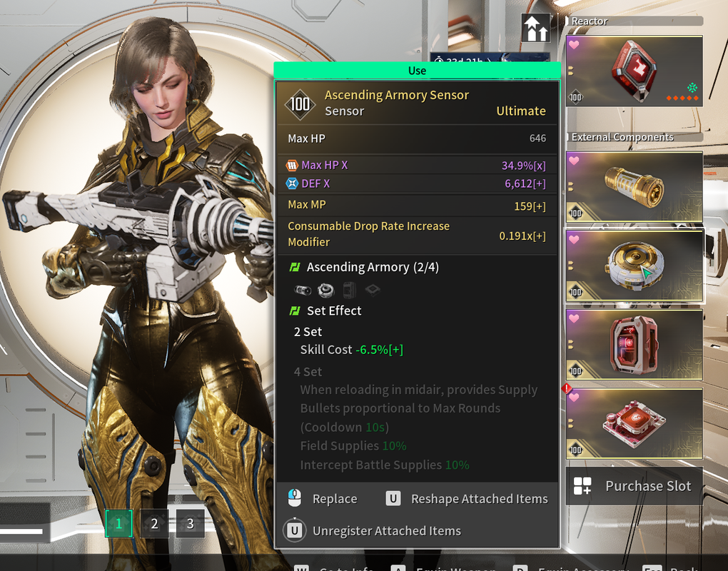Click the Purchase Slot button

click(635, 486)
